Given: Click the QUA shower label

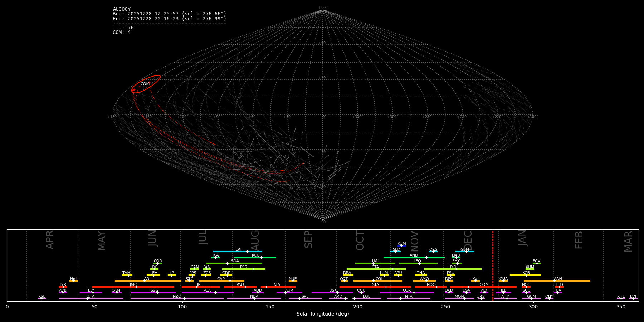Looking at the screenshot, I should click(x=504, y=279).
